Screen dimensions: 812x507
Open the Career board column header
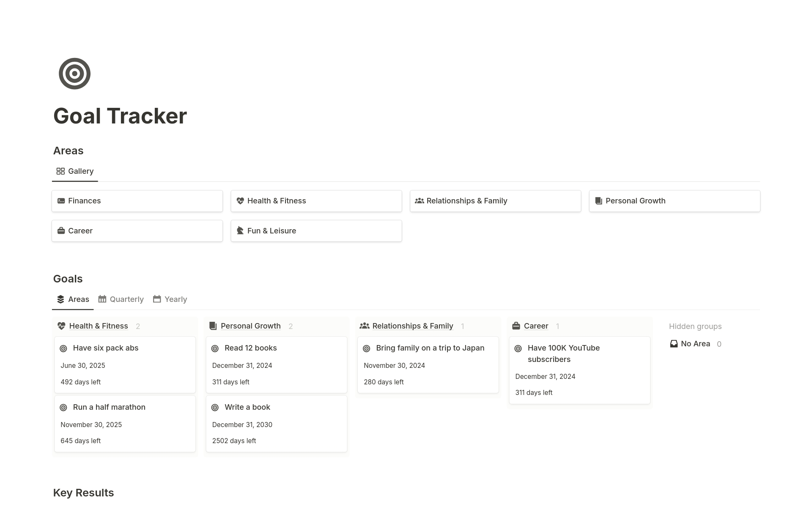pos(536,326)
